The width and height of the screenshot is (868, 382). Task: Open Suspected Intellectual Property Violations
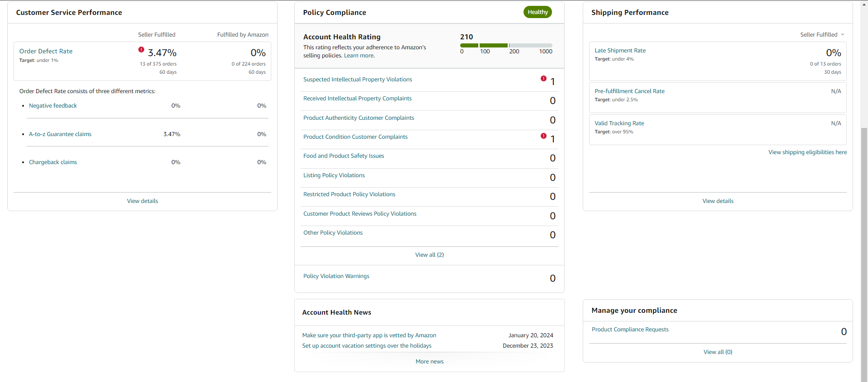tap(358, 80)
